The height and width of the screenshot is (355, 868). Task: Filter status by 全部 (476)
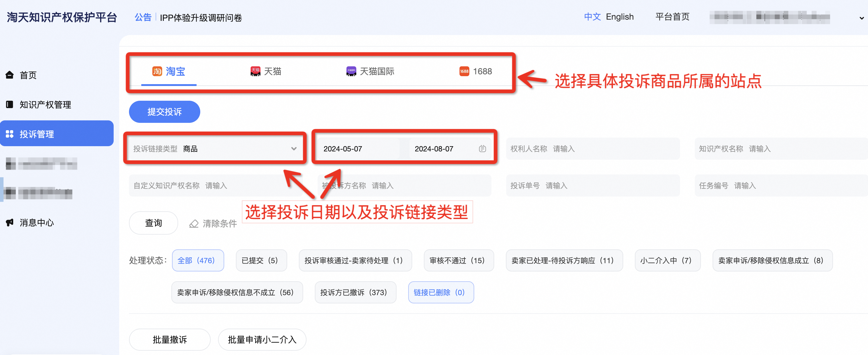coord(198,260)
